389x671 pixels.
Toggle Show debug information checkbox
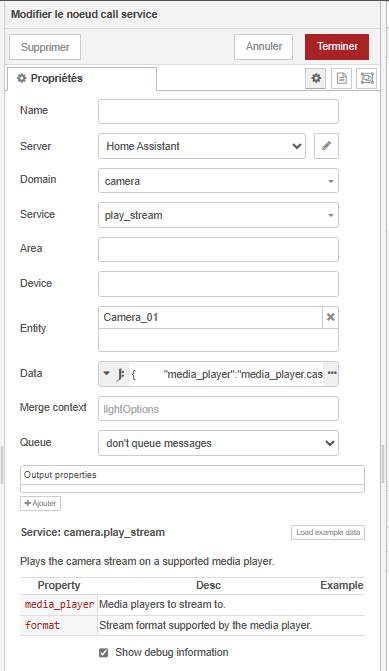(104, 653)
